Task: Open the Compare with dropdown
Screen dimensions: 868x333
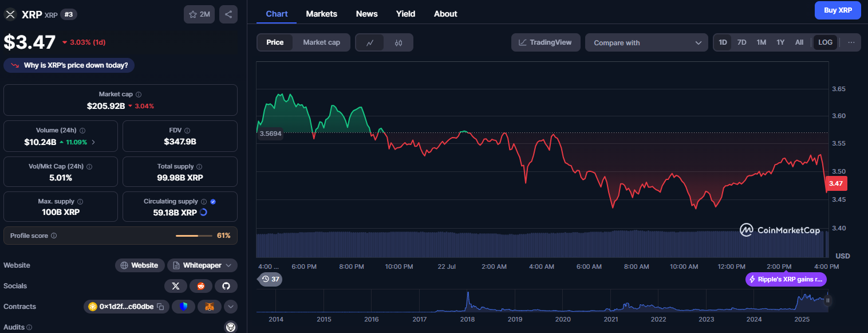Action: pyautogui.click(x=647, y=42)
